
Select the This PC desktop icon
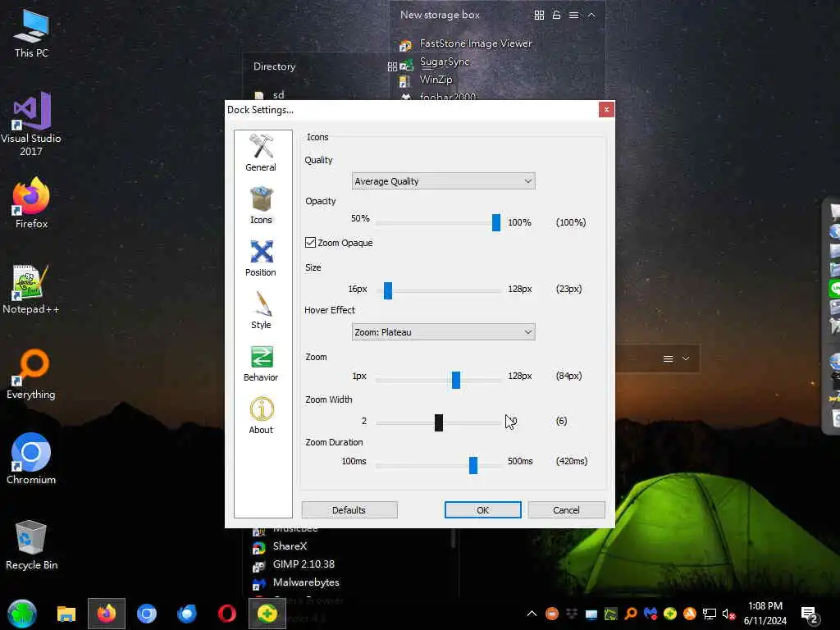(x=31, y=33)
